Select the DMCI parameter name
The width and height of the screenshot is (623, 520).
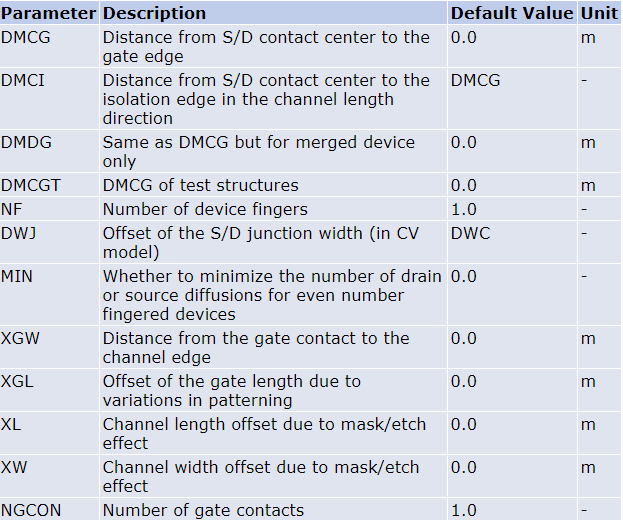[x=23, y=80]
